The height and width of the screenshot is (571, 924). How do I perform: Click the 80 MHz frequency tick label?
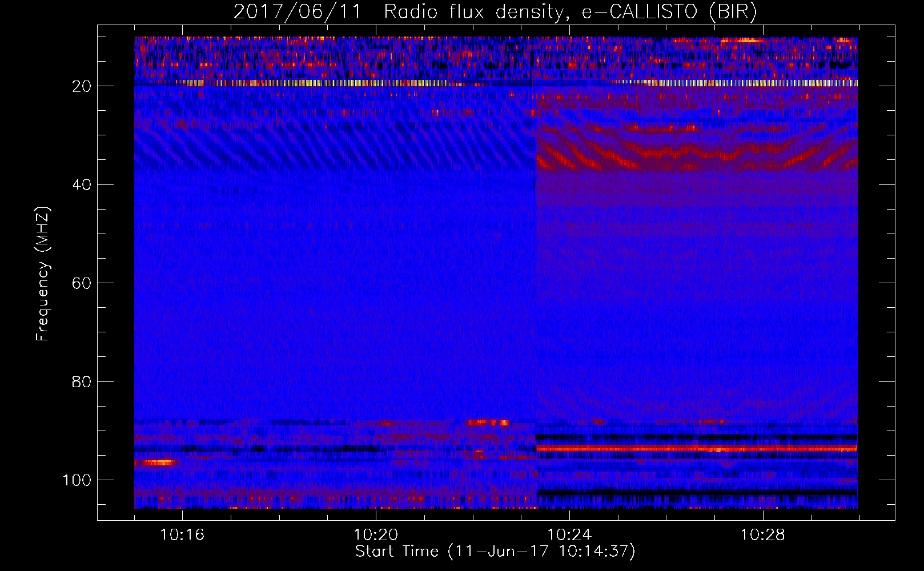[x=82, y=381]
